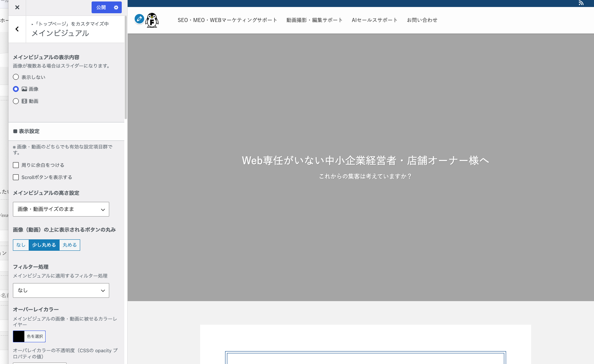
Task: Open 動画撮影・編集サポート menu item
Action: (x=314, y=20)
